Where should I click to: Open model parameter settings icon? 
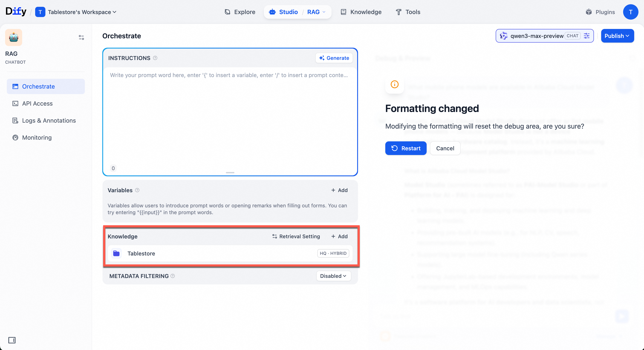tap(586, 36)
